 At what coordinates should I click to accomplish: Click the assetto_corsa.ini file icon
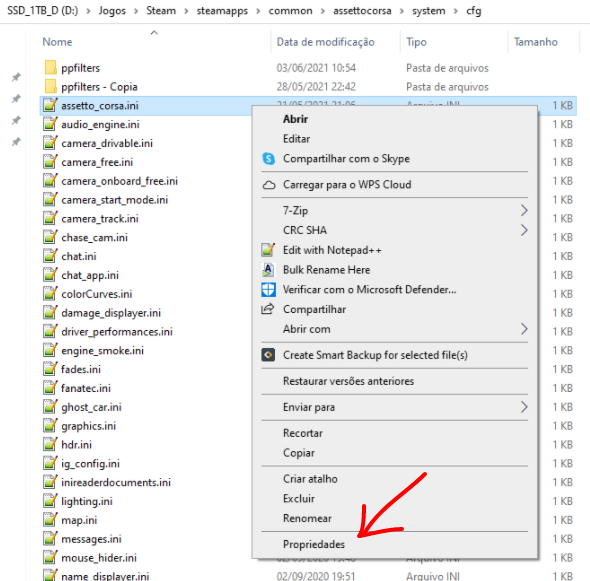coord(50,105)
